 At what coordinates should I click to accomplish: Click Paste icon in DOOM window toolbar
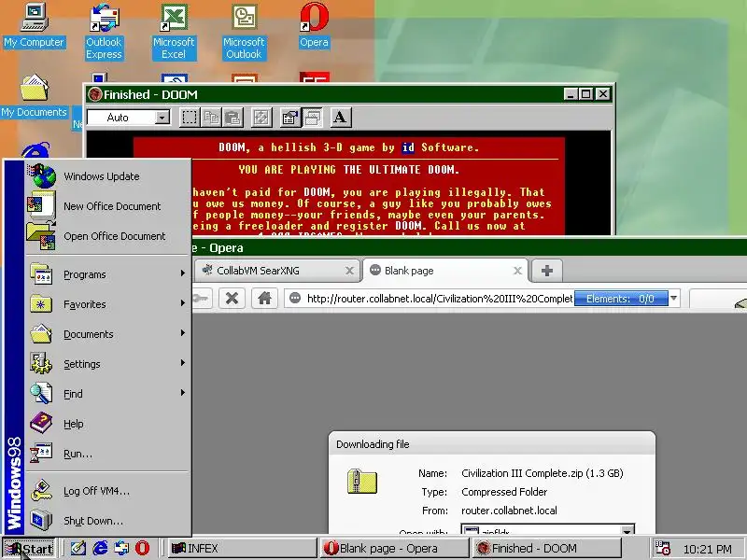[x=233, y=118]
